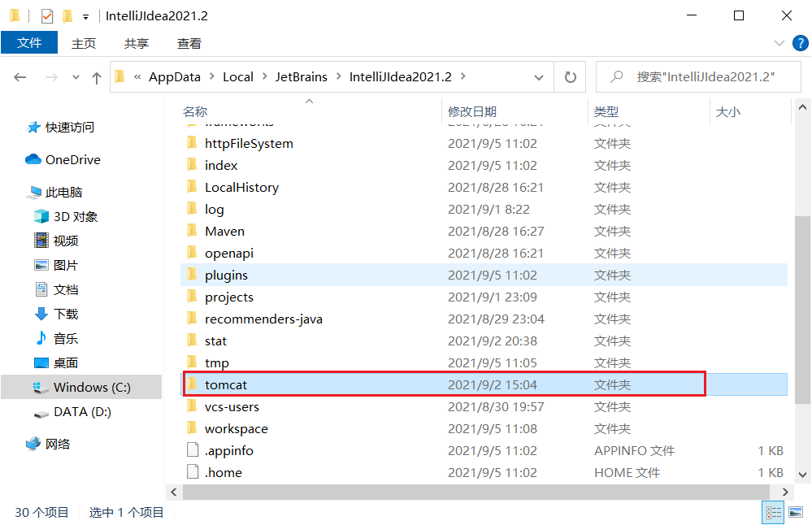Go back with the left arrow
This screenshot has height=525, width=812.
pos(20,77)
